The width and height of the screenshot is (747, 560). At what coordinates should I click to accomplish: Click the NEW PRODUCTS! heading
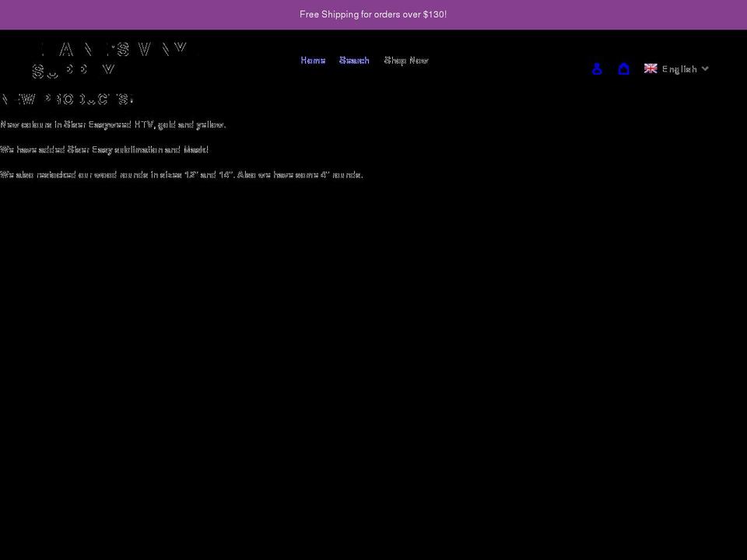coord(68,99)
